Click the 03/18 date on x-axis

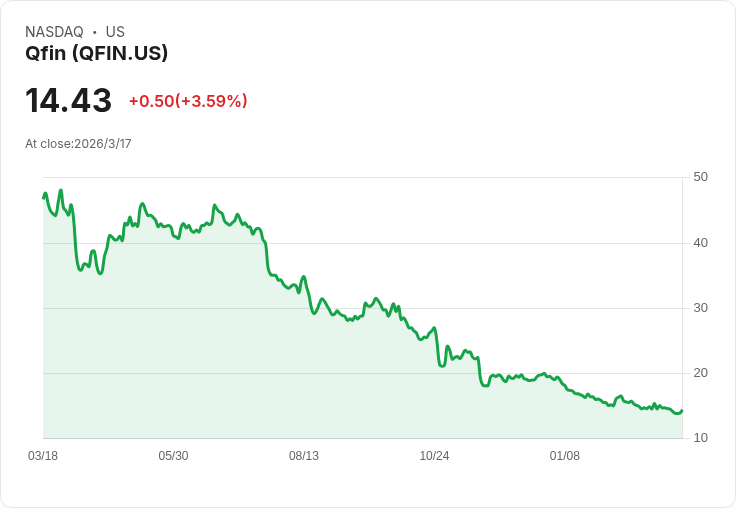click(43, 456)
